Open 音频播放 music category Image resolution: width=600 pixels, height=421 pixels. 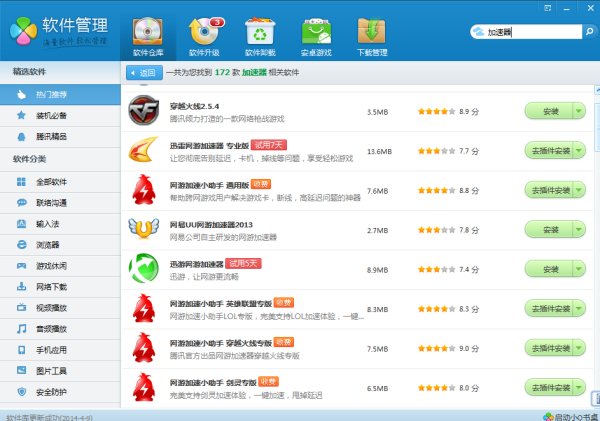[60, 329]
